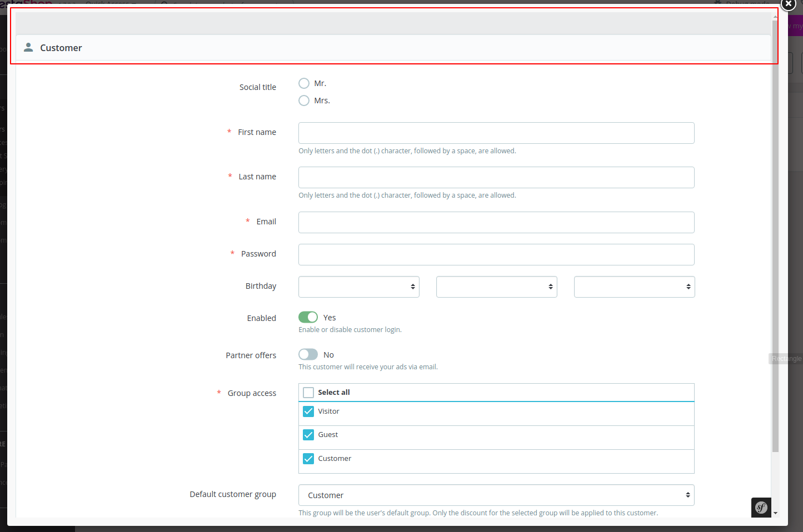803x532 pixels.
Task: Click the Customer person icon in panel header
Action: point(28,47)
